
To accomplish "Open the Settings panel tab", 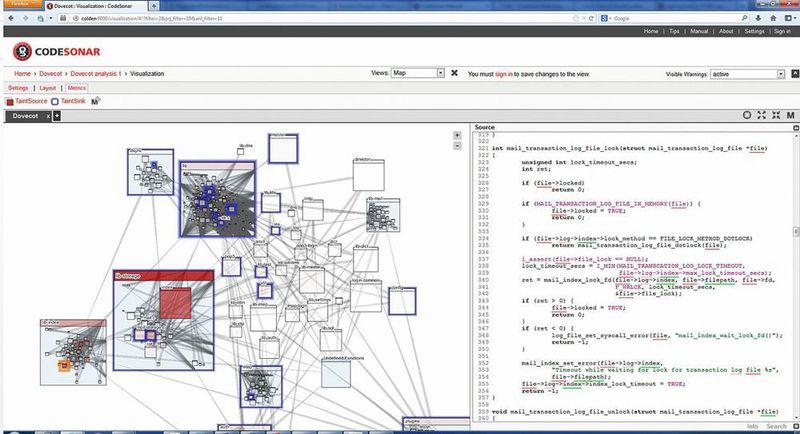I will point(18,88).
